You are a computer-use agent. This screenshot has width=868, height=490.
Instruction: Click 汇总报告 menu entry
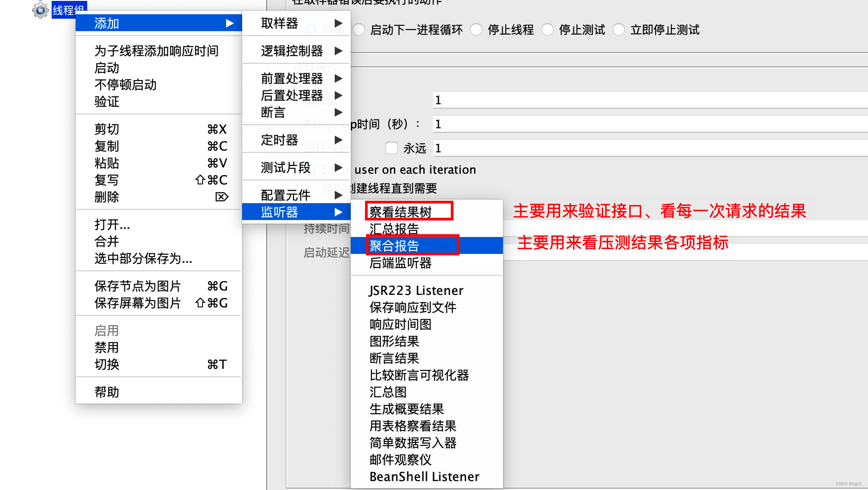click(x=394, y=229)
